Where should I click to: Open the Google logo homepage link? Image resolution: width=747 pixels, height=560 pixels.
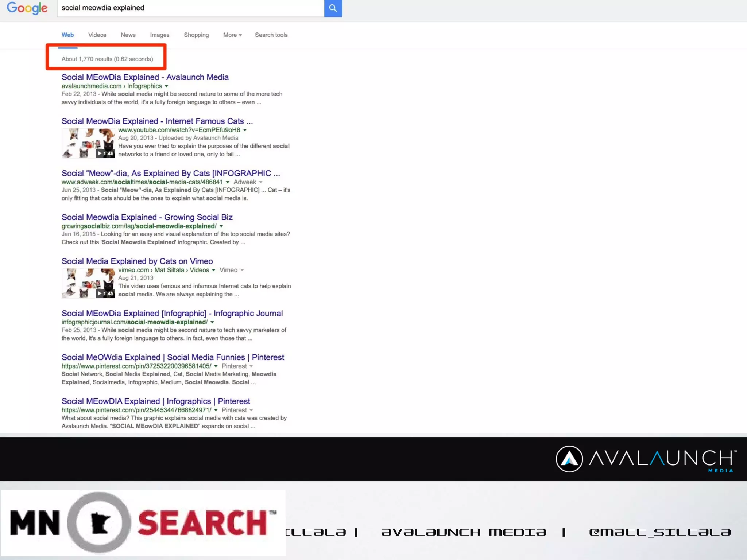(27, 8)
